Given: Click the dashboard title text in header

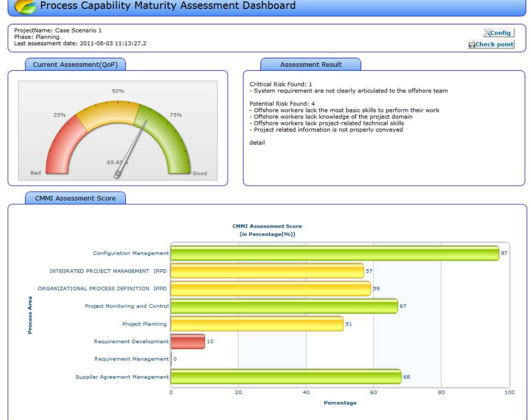Looking at the screenshot, I should [x=168, y=5].
